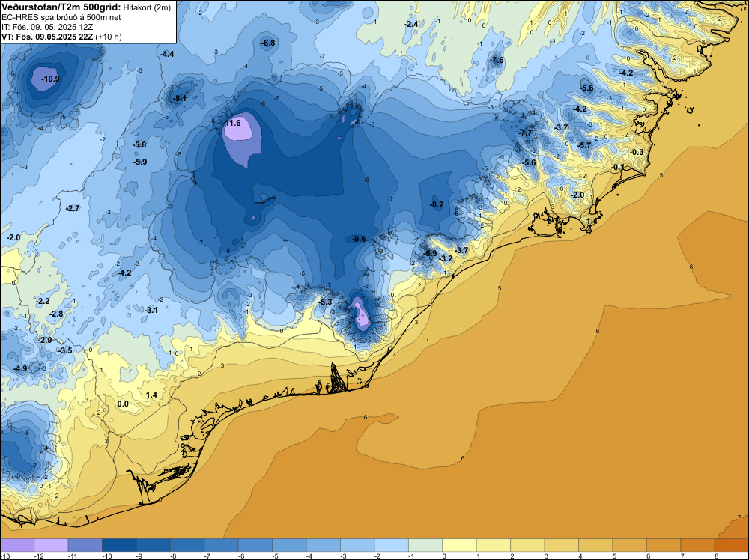Click the map title 'Veðurstofan/T2m 500grid'
This screenshot has height=560, width=749.
[x=61, y=7]
